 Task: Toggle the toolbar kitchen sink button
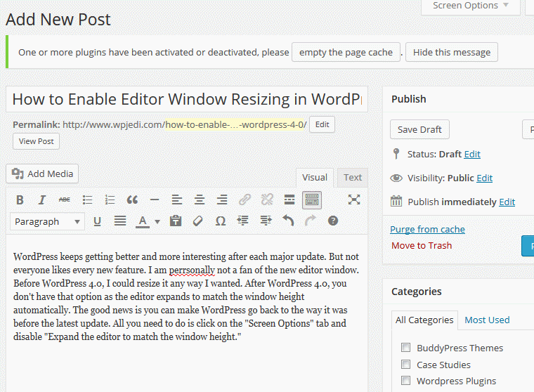[x=311, y=200]
